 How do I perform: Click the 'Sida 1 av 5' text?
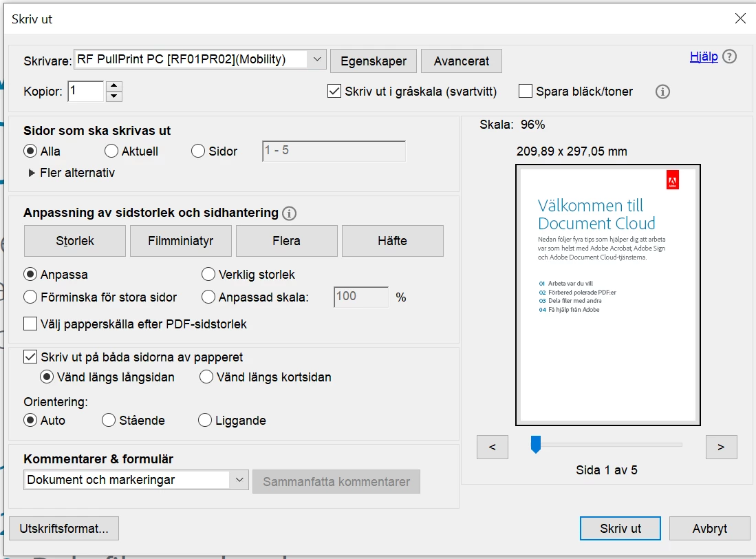(x=607, y=470)
